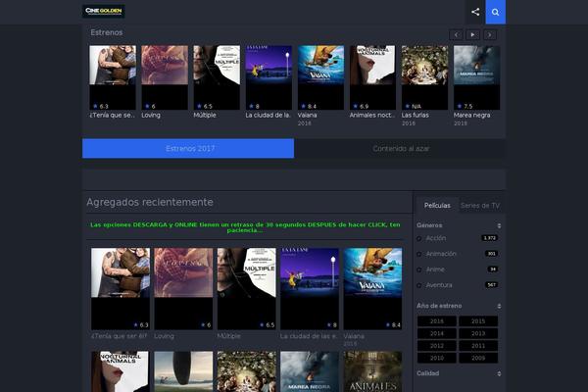Expand the Calidad filter section
This screenshot has width=588, height=392.
459,373
